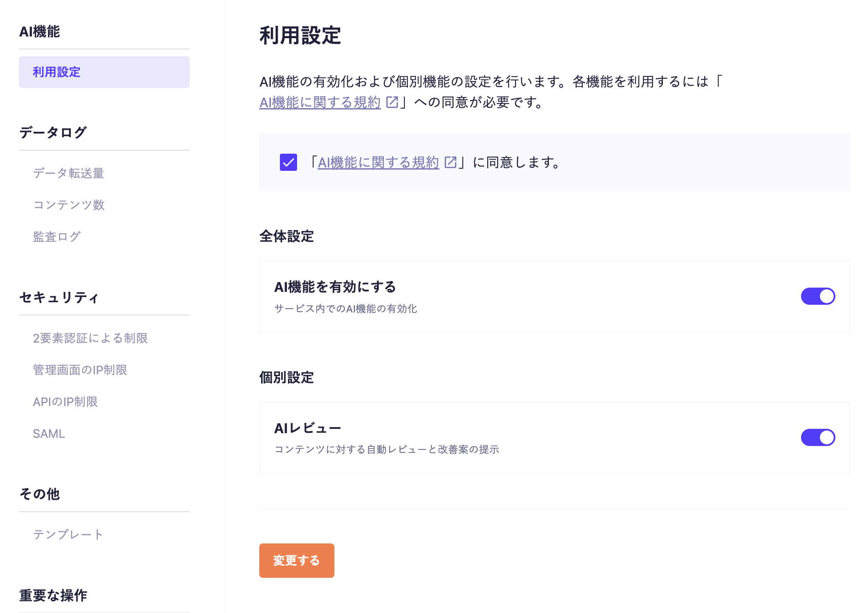The height and width of the screenshot is (613, 868).
Task: Click external-link icon beside consent checkbox
Action: pos(450,162)
